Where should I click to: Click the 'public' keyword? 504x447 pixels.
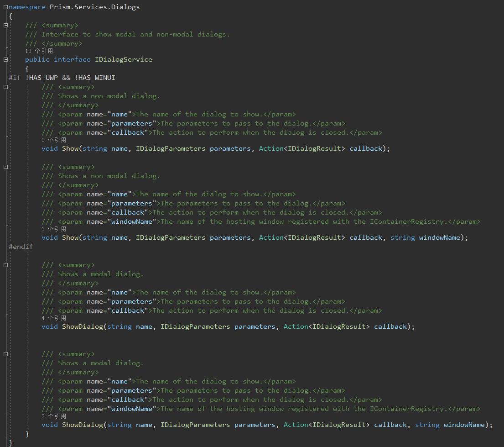pyautogui.click(x=37, y=59)
